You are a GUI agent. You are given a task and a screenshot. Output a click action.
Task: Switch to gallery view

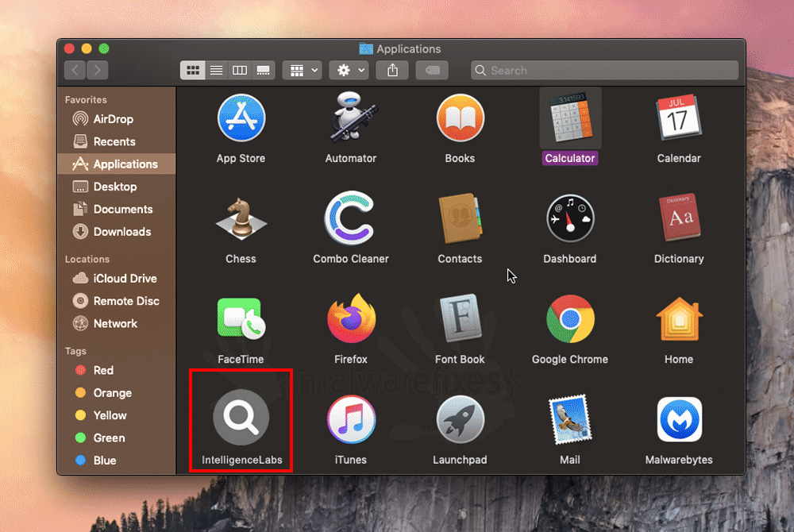(x=264, y=70)
